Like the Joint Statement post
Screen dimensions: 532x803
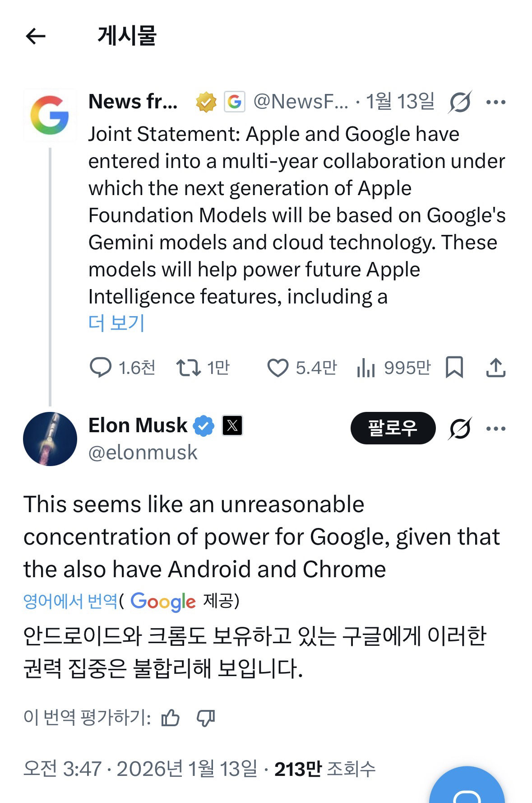[x=278, y=368]
